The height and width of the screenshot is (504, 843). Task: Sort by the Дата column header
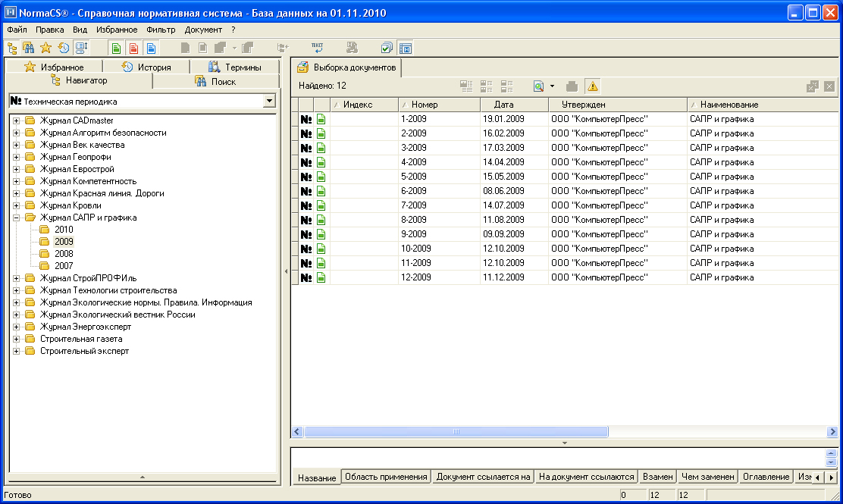pos(515,105)
